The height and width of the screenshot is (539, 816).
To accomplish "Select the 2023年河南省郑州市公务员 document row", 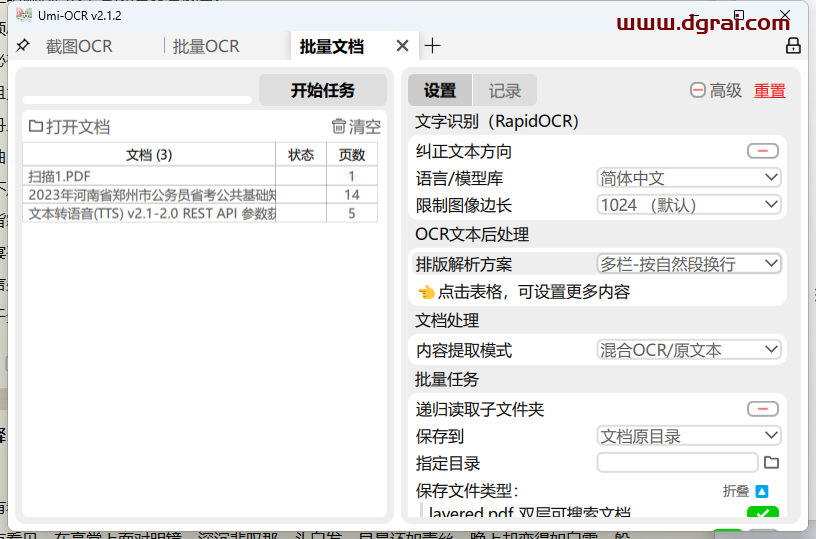I will 200,195.
